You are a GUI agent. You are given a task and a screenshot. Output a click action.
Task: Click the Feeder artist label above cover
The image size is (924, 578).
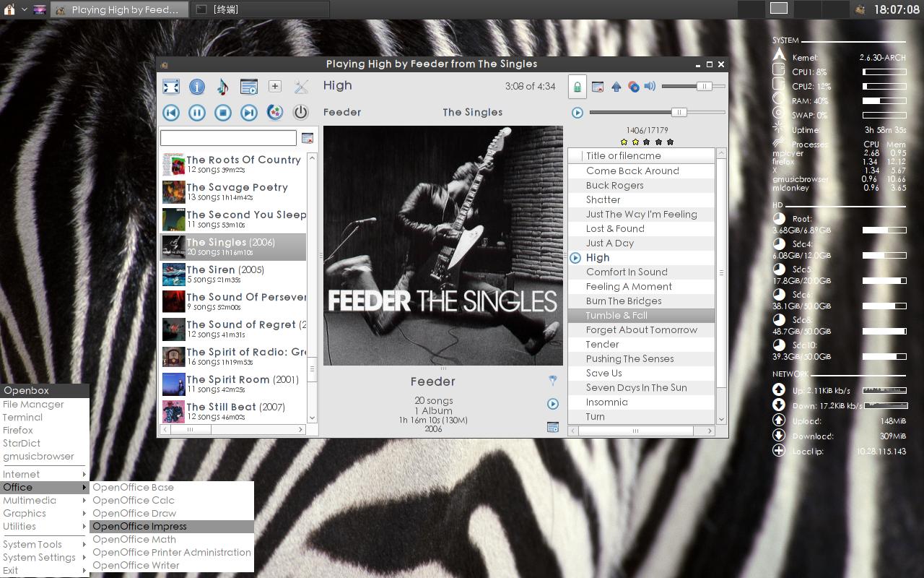342,112
